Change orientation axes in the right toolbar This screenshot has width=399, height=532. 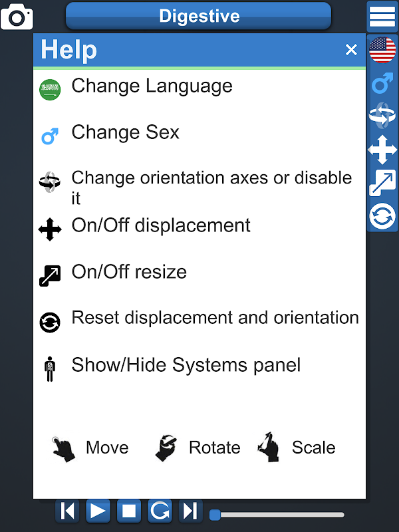click(382, 116)
